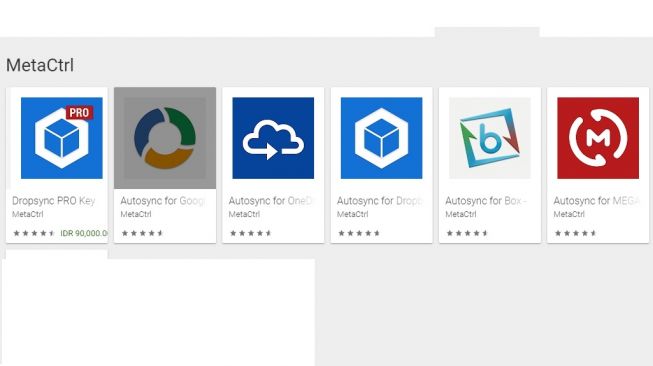Open the Autosync for Google Drive icon
Screen dimensions: 653x366
coord(165,138)
